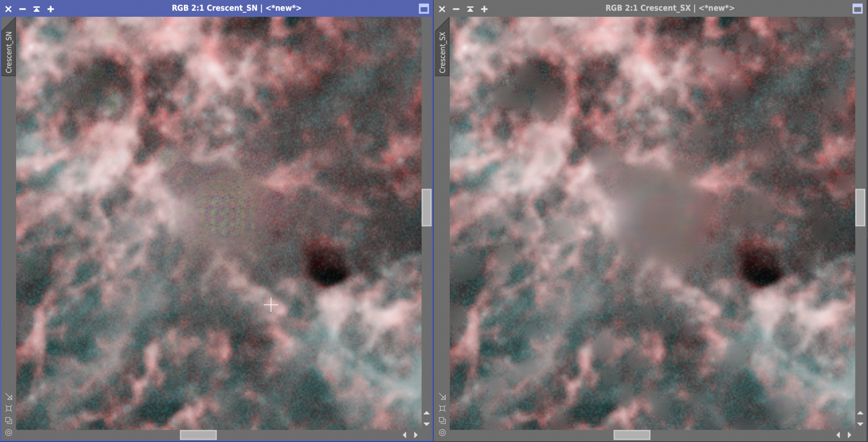This screenshot has height=442, width=868.
Task: Click the plus icon on Crescent_SN window
Action: pyautogui.click(x=51, y=9)
